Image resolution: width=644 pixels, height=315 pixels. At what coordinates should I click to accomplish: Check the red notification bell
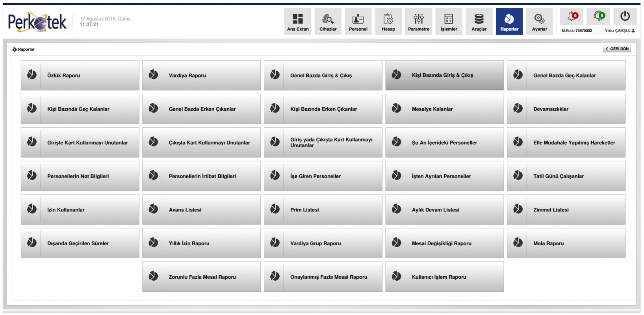click(x=572, y=17)
